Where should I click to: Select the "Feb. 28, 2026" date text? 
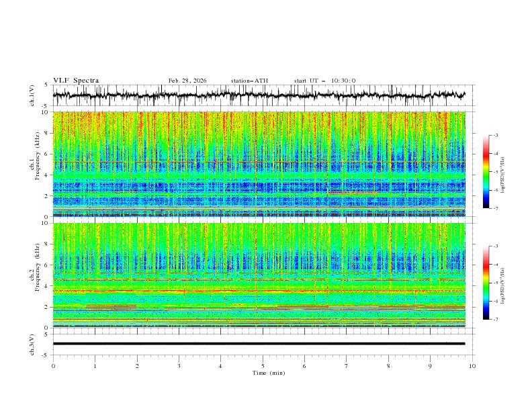point(187,81)
